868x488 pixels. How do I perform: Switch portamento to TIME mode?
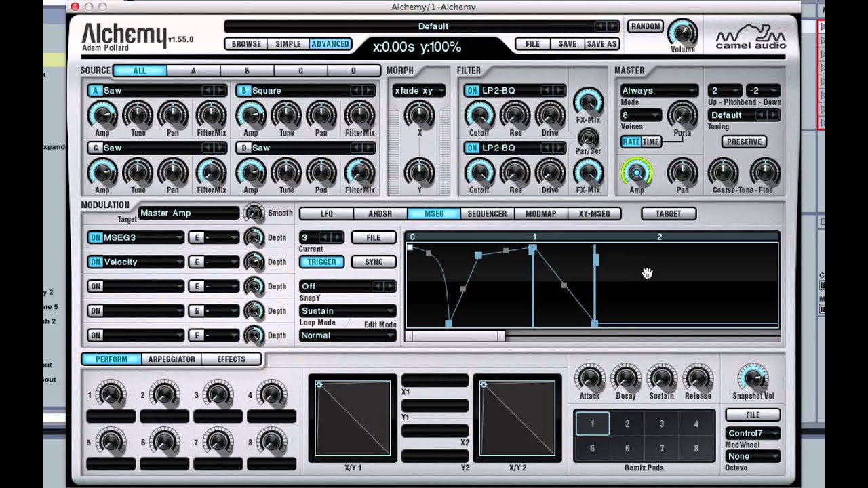651,142
